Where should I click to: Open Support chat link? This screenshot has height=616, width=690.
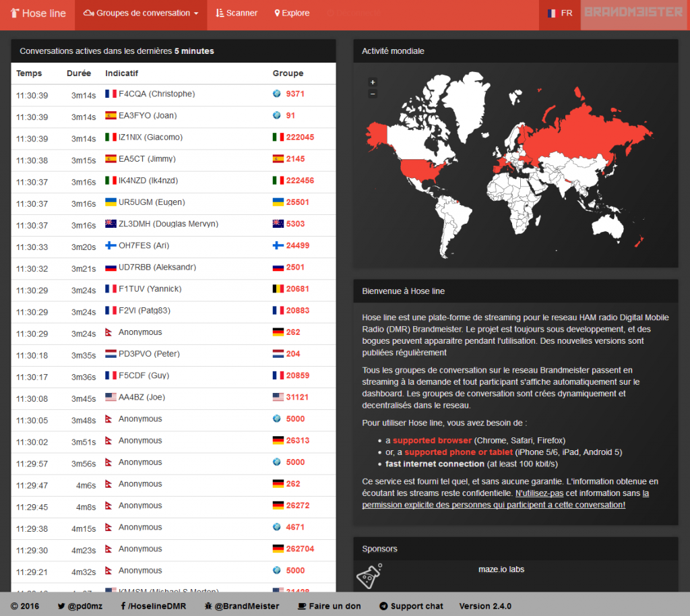[411, 606]
